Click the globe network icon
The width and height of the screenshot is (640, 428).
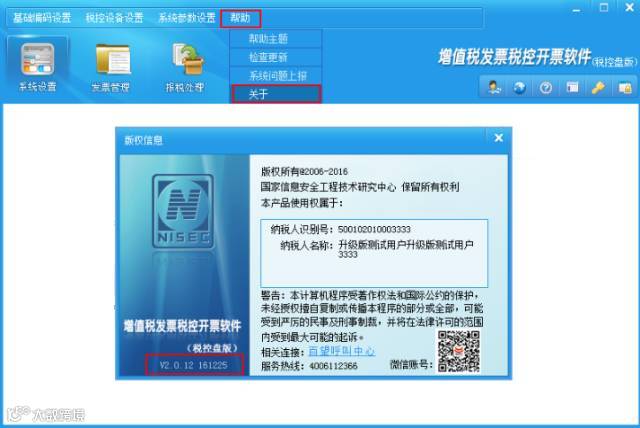(520, 88)
